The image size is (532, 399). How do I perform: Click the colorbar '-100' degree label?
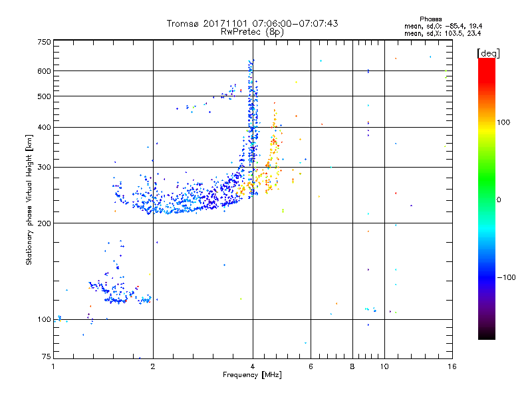[x=506, y=277]
